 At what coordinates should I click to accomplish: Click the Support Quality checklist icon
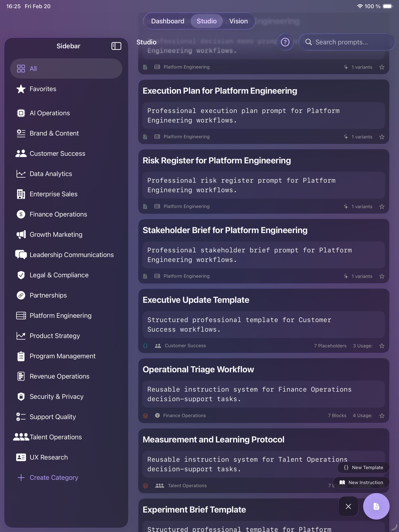21,417
